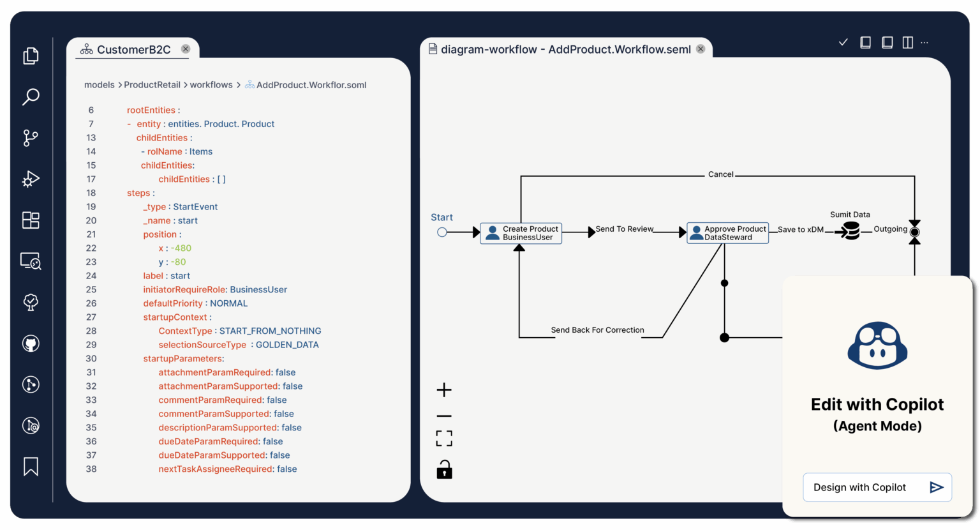Screen dimensions: 980x530
Task: Toggle the split editor layout icon
Action: pyautogui.click(x=908, y=42)
